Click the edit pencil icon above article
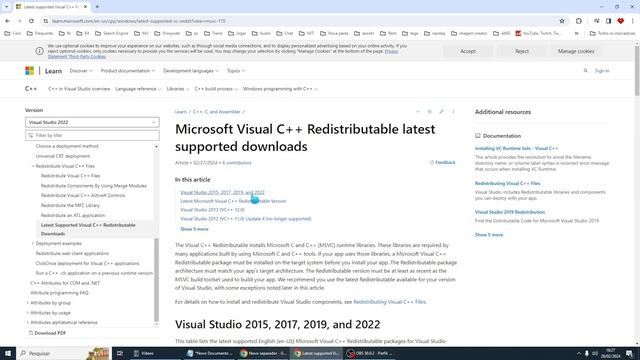640x360 pixels. (x=441, y=111)
